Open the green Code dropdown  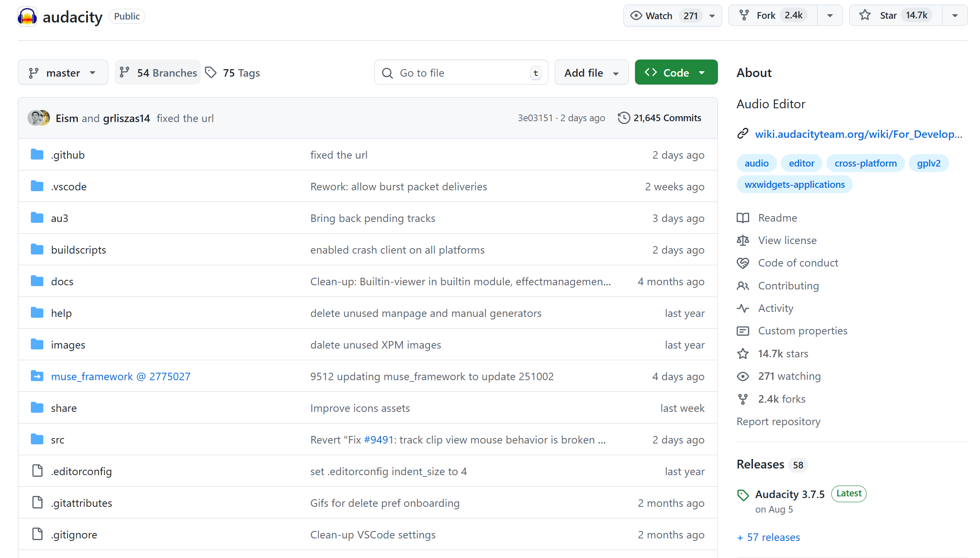[676, 72]
